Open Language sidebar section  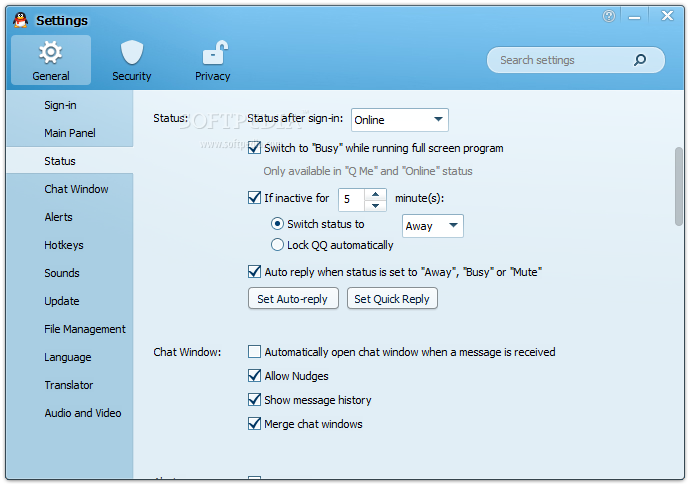tap(68, 357)
